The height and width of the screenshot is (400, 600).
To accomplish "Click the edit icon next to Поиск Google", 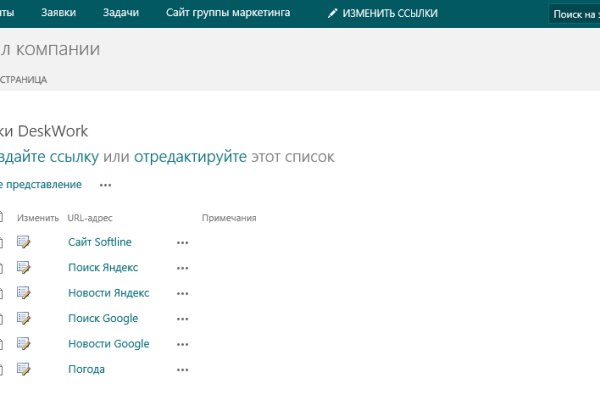I will (24, 319).
